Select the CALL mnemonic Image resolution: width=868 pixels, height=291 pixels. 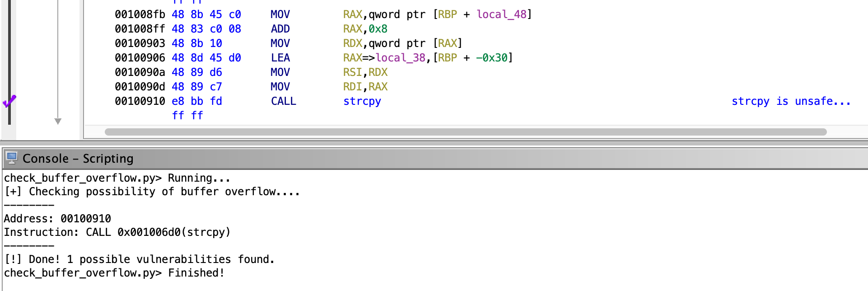click(283, 101)
